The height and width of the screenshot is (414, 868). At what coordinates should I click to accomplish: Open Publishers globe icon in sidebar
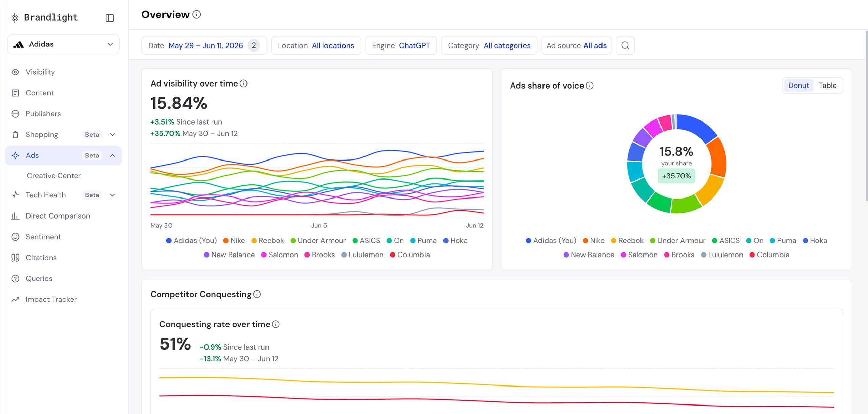[15, 114]
